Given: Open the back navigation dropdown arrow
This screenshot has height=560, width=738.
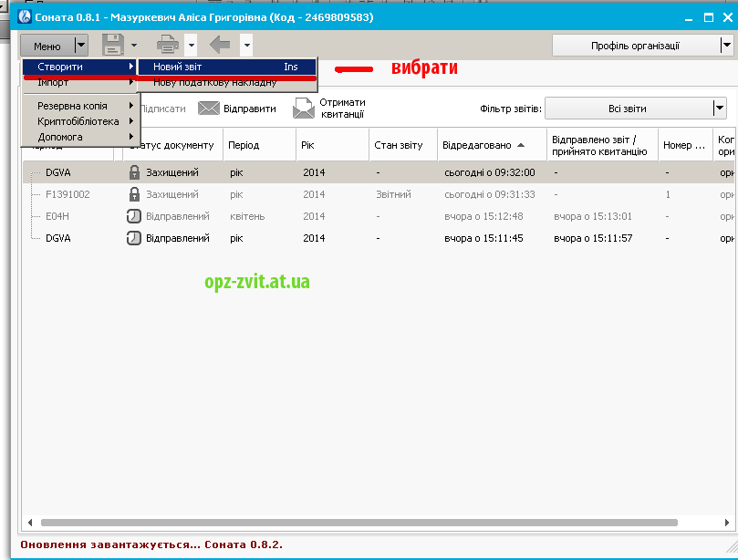Looking at the screenshot, I should pyautogui.click(x=246, y=46).
